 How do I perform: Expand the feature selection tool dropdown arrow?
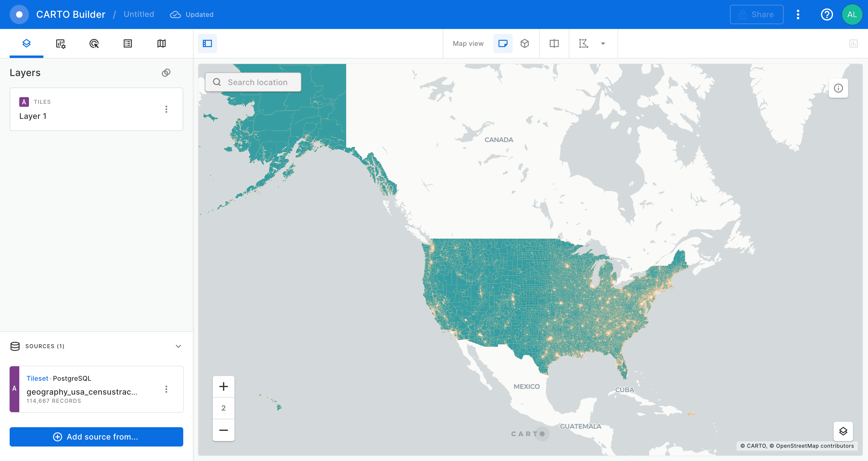click(x=603, y=43)
